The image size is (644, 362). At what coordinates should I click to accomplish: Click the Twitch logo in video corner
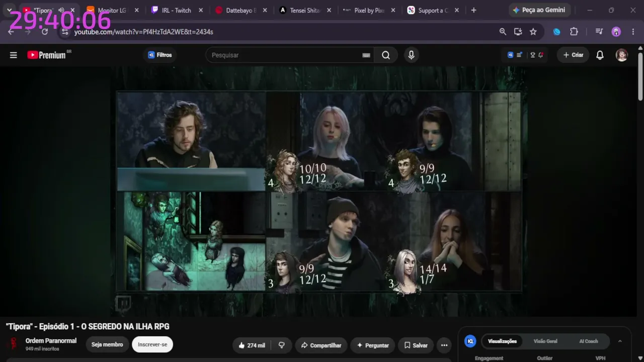(123, 304)
